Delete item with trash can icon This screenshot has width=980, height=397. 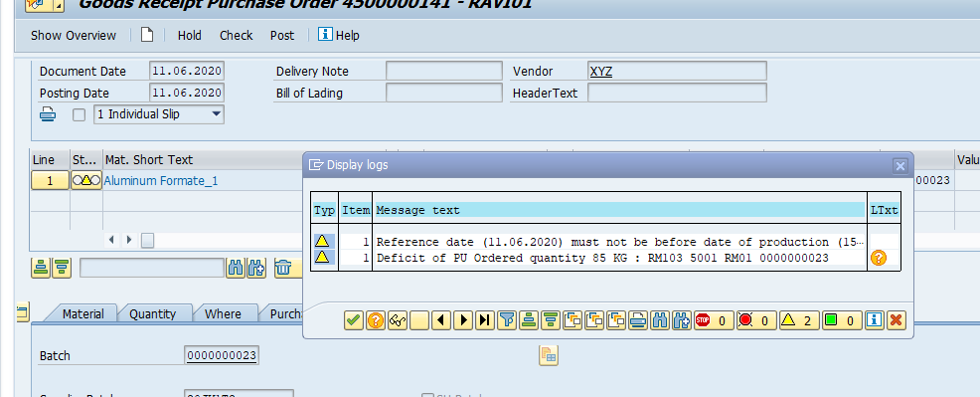point(283,268)
